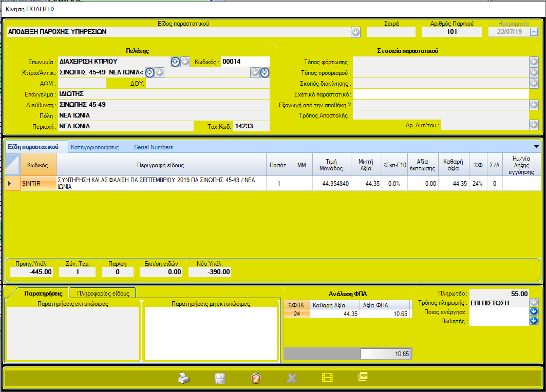
Task: Export document with the PDF icon
Action: tap(363, 377)
